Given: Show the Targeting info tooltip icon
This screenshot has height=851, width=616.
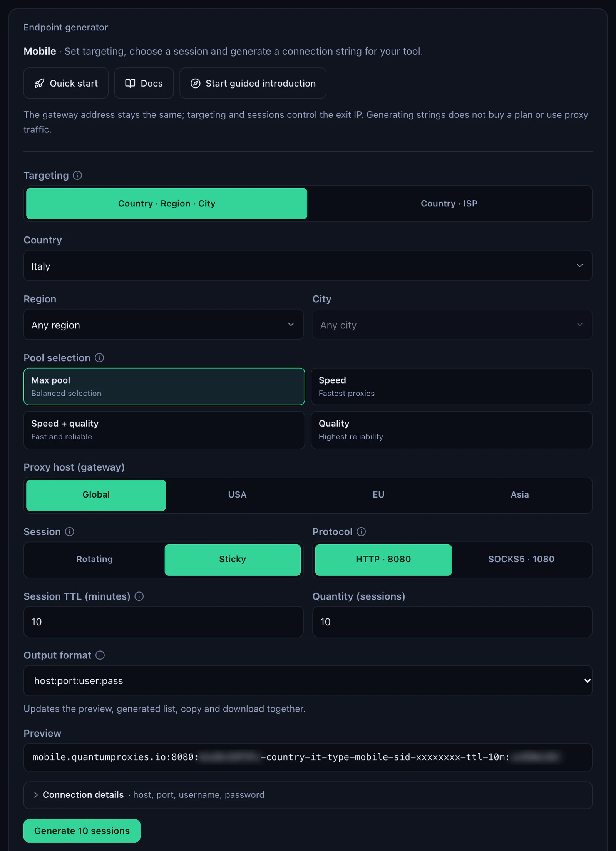Looking at the screenshot, I should pos(77,176).
